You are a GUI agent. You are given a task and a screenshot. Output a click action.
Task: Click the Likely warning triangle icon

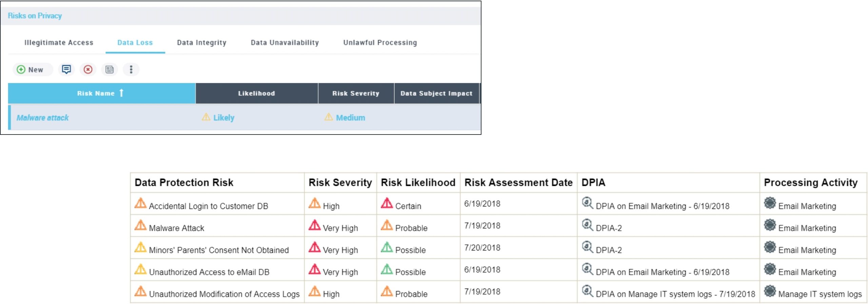point(206,117)
